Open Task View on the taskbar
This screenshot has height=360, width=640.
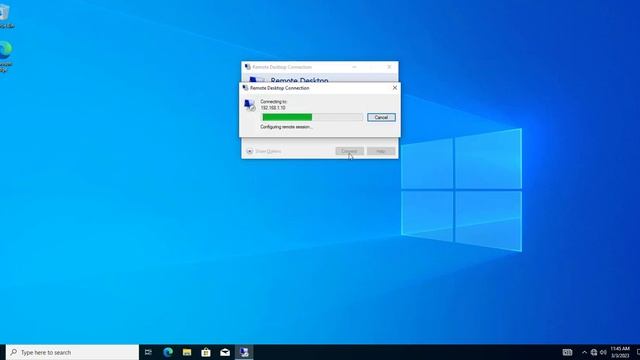[148, 352]
